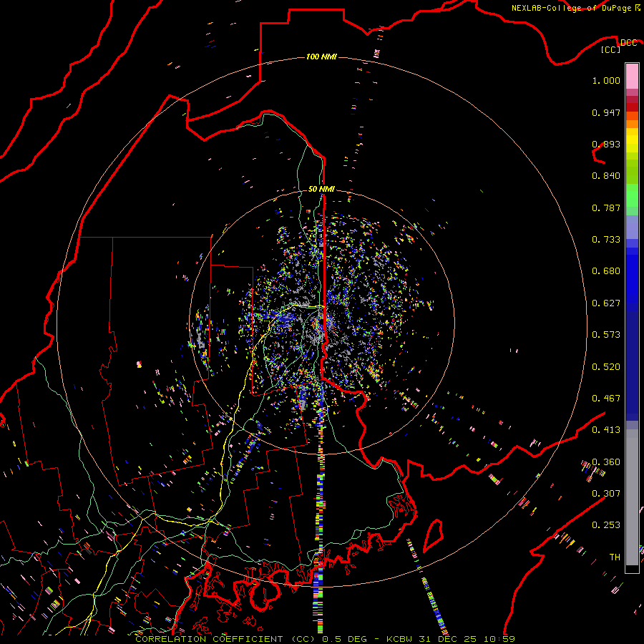Click the pink top segment of color bar
The height and width of the screenshot is (644, 644).
point(632,76)
